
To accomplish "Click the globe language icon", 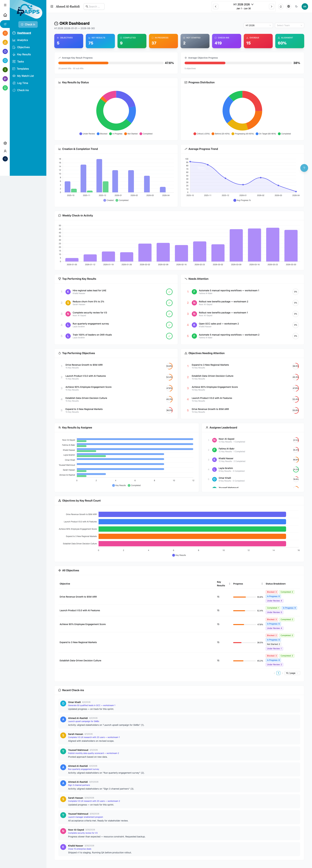I will (x=288, y=6).
